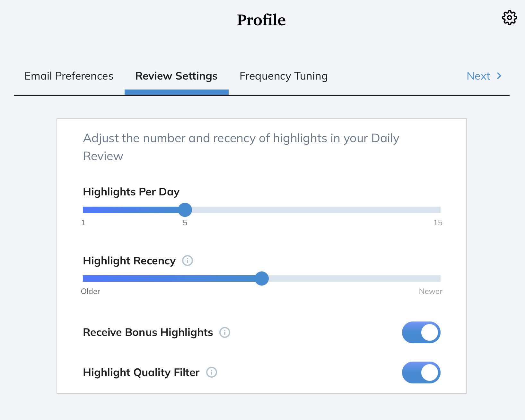Click the Receive Bonus Highlights label
This screenshot has width=525, height=420.
point(148,332)
